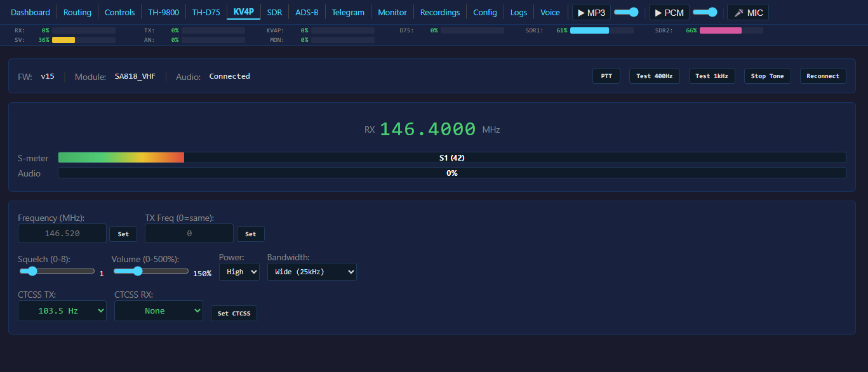Click the SDR1 61% level meter
The height and width of the screenshot is (372, 868).
point(602,30)
